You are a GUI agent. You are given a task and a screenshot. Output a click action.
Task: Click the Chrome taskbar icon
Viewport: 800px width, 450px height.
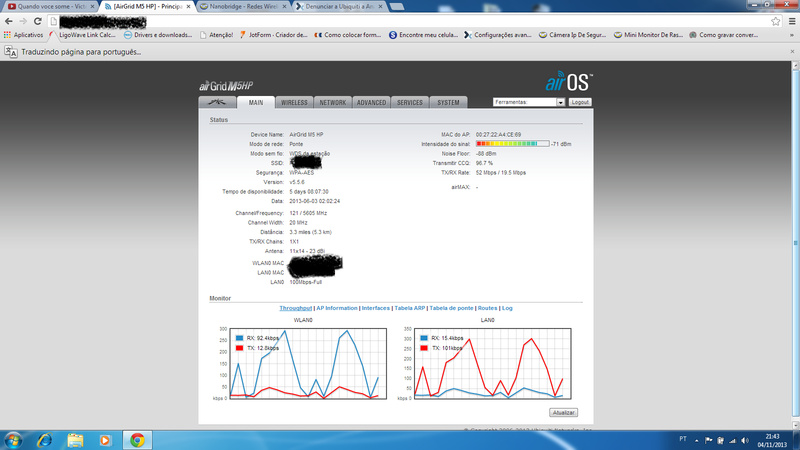(137, 440)
